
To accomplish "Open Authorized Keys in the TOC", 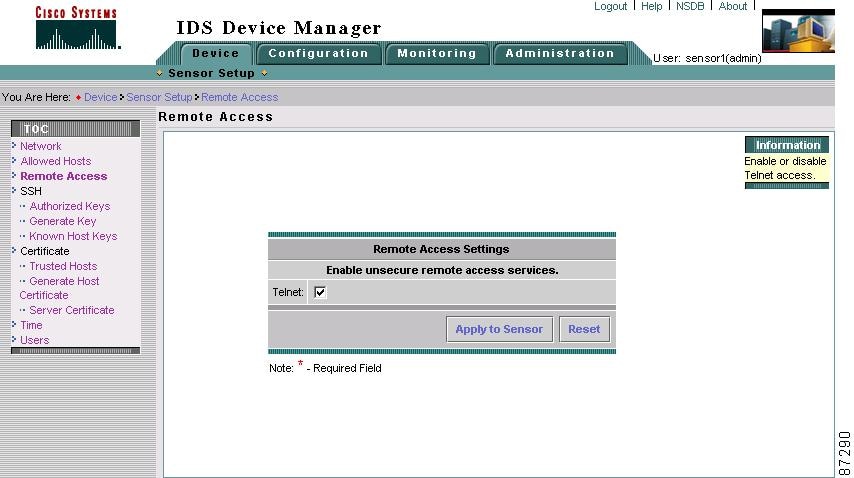I will 70,206.
